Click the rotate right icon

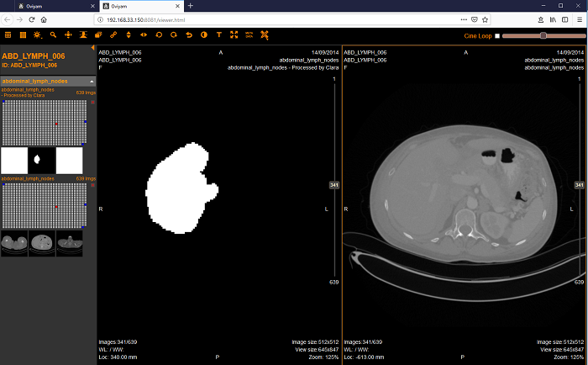click(173, 35)
